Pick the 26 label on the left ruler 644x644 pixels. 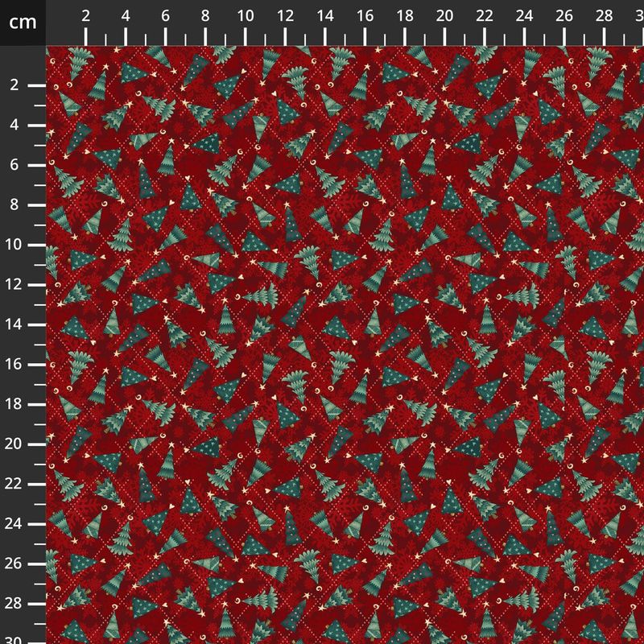coord(13,563)
